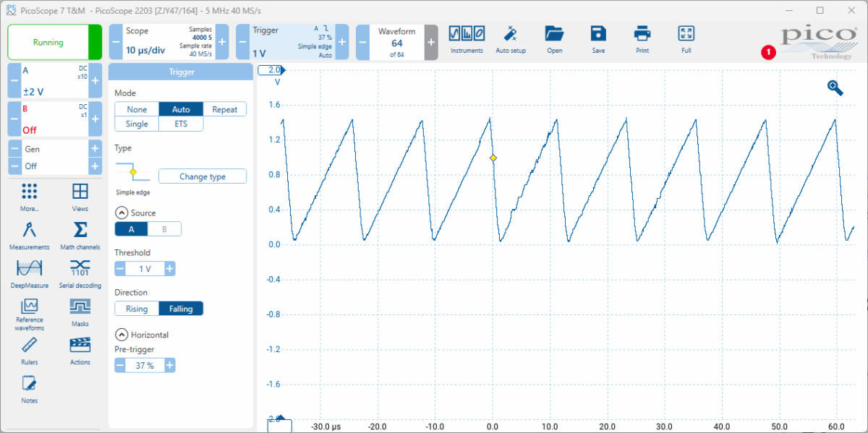The height and width of the screenshot is (433, 868).
Task: Open the Reference waveforms panel
Action: [29, 312]
